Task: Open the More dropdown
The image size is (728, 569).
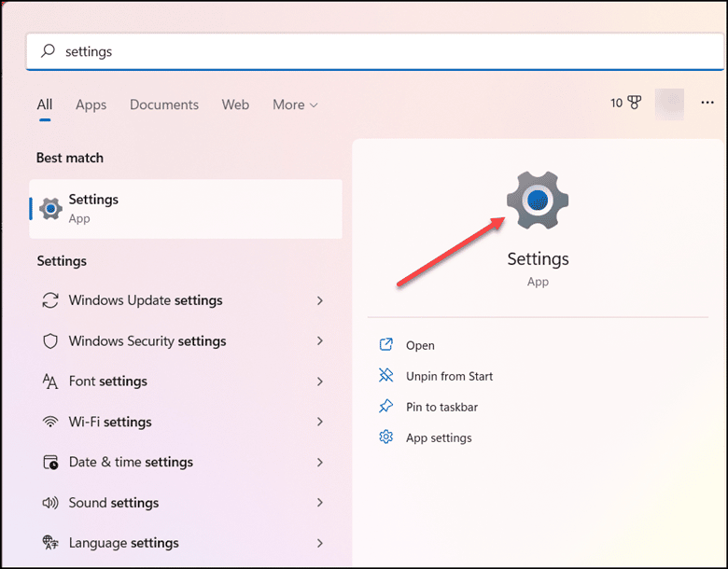Action: (295, 104)
